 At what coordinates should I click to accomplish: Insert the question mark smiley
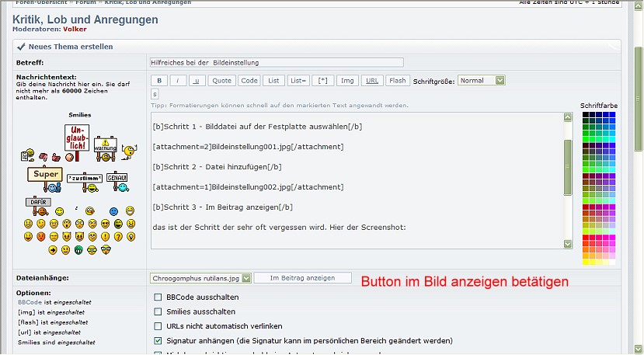click(118, 237)
